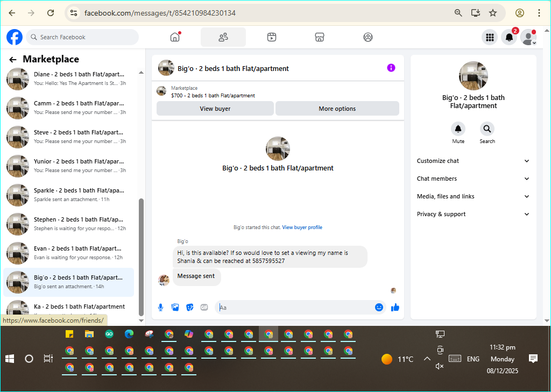This screenshot has height=392, width=551.
Task: Click the install app icon in address bar
Action: 476,13
